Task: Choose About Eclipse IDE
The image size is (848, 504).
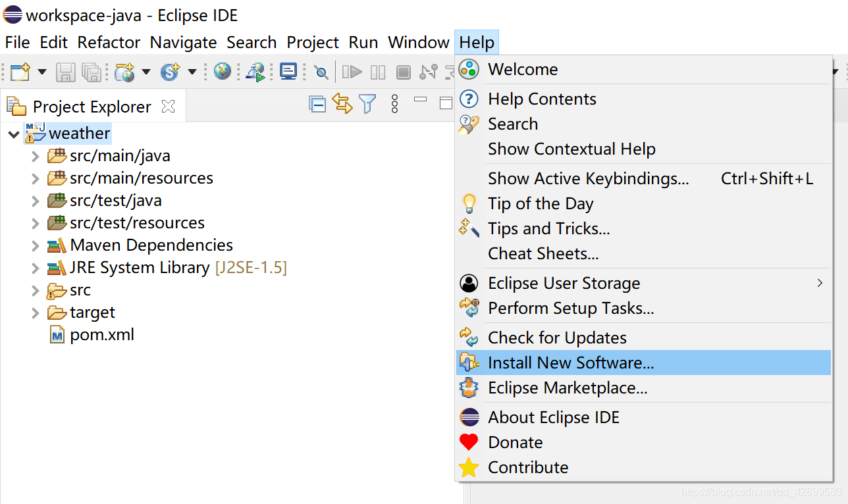Action: (643, 417)
